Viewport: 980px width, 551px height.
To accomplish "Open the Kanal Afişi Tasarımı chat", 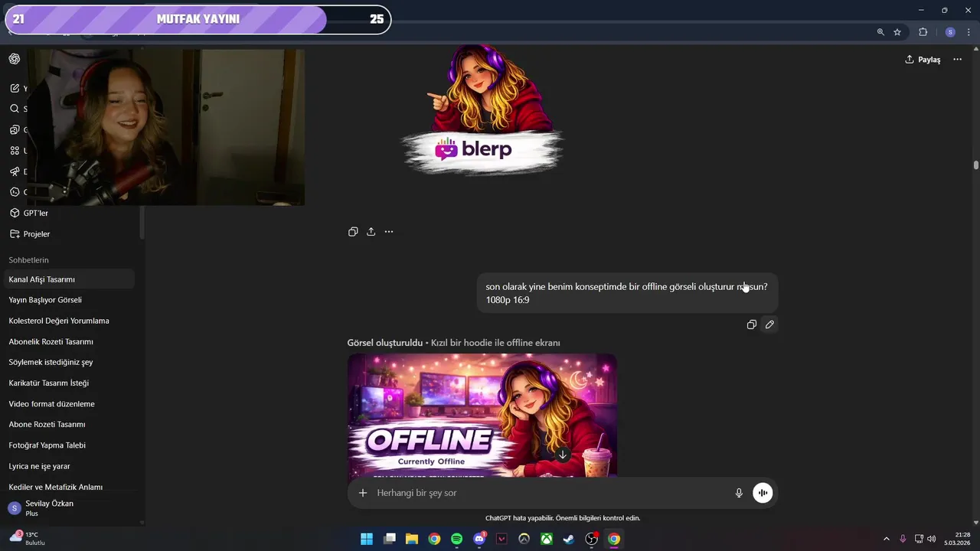I will coord(69,279).
